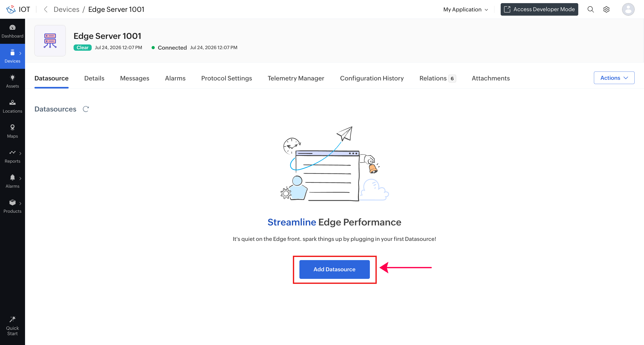Open the Actions dropdown menu
The height and width of the screenshot is (345, 644).
614,78
